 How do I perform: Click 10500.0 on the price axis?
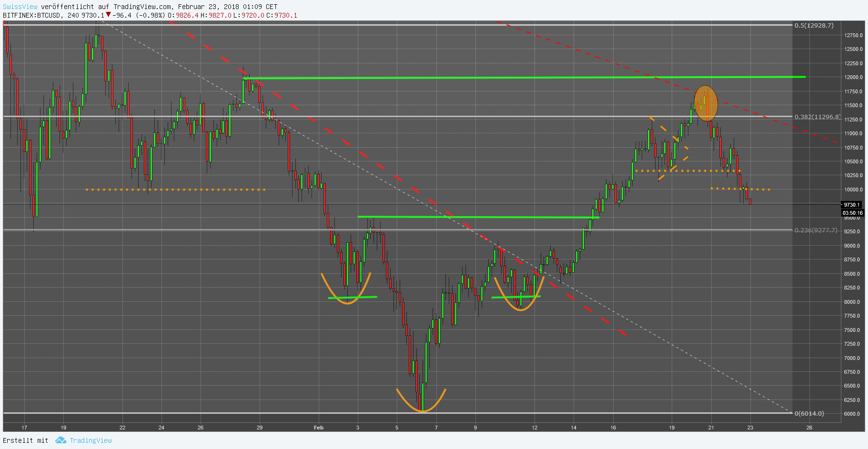[x=853, y=161]
